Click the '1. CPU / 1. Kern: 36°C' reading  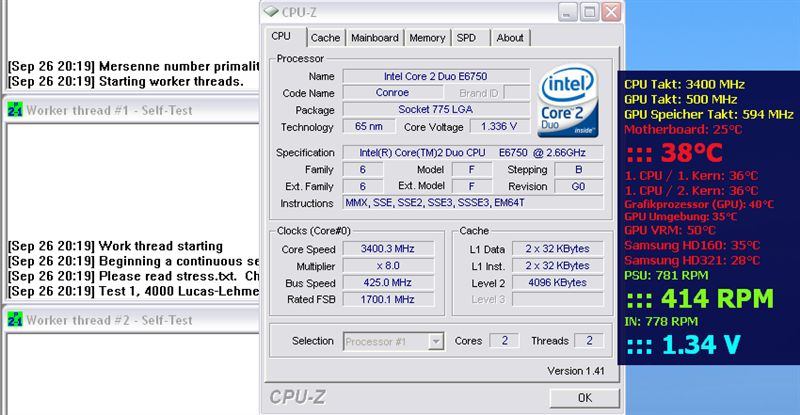point(691,176)
